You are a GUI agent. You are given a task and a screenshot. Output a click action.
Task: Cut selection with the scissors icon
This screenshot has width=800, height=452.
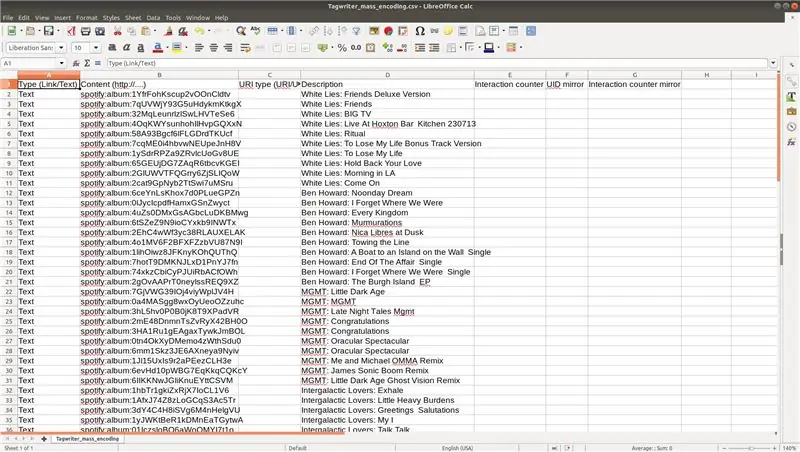[117, 31]
